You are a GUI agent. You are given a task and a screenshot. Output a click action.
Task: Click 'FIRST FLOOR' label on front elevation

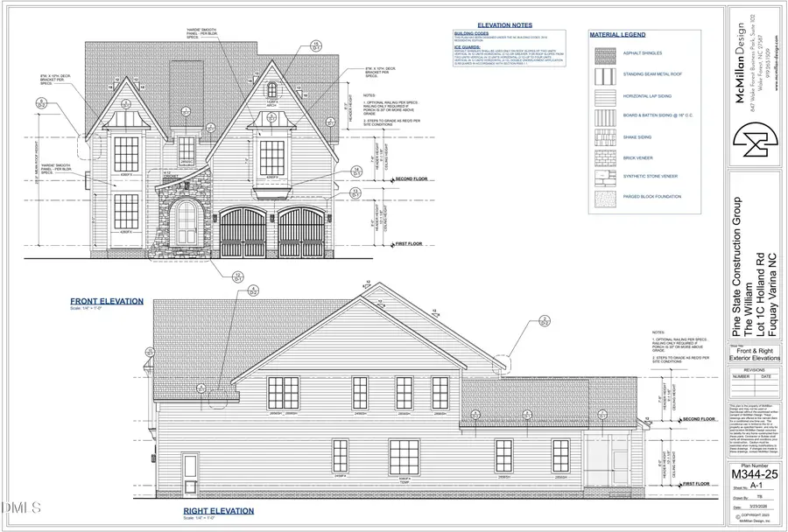coord(409,243)
